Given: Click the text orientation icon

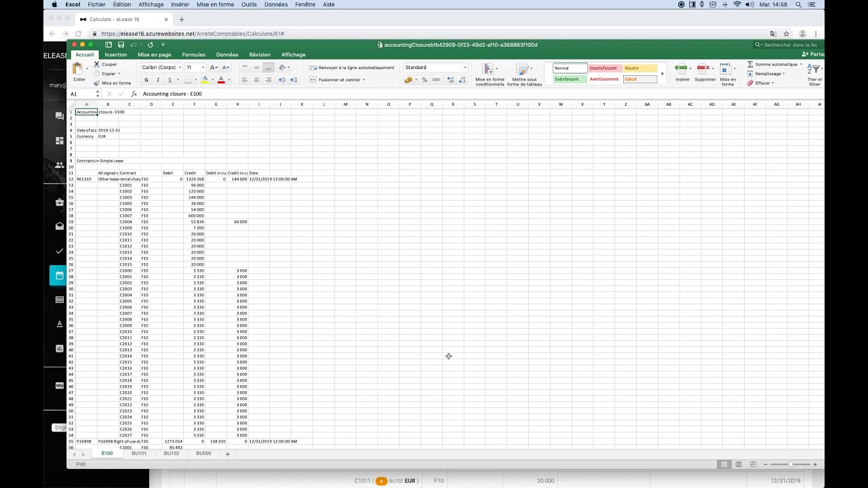Looking at the screenshot, I should [x=282, y=67].
